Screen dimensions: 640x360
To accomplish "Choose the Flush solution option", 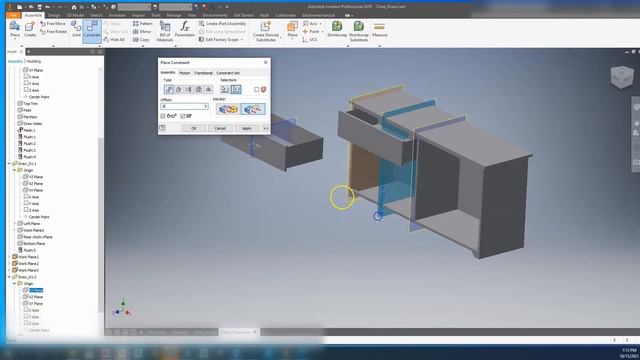I will [x=253, y=109].
